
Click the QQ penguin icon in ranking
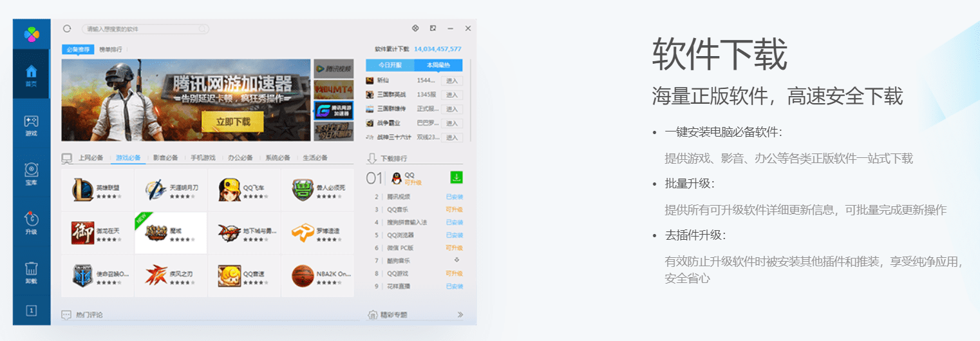click(x=396, y=178)
